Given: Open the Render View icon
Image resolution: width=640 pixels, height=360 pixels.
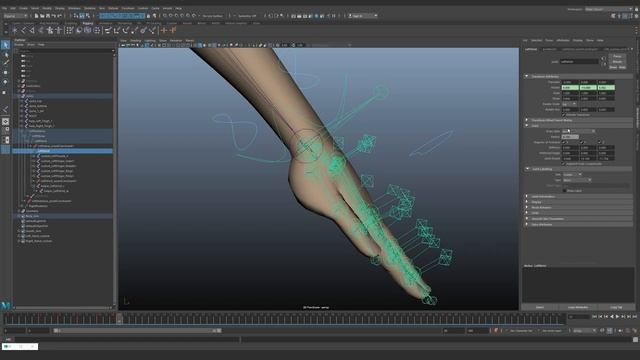Looking at the screenshot, I should [293, 16].
